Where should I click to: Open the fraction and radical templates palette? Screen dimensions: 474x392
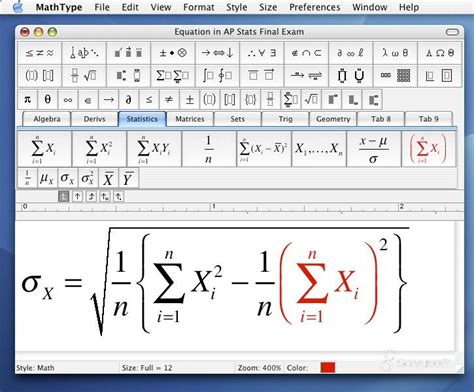click(x=84, y=76)
